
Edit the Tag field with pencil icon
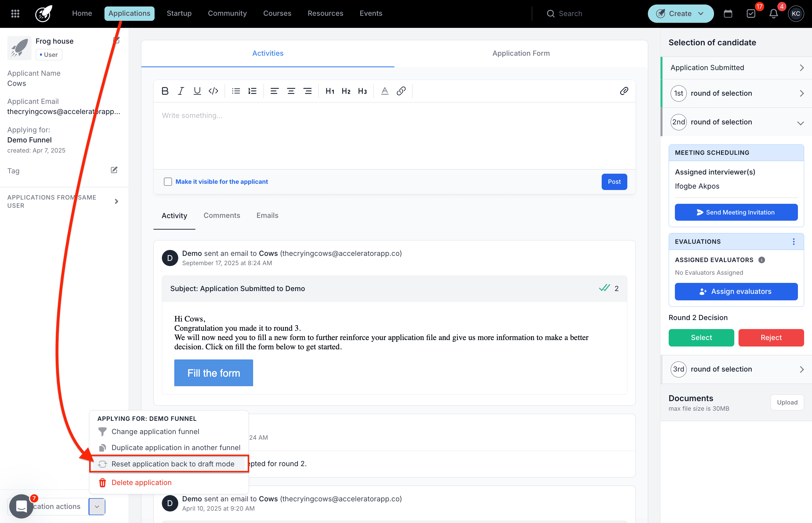pos(114,170)
